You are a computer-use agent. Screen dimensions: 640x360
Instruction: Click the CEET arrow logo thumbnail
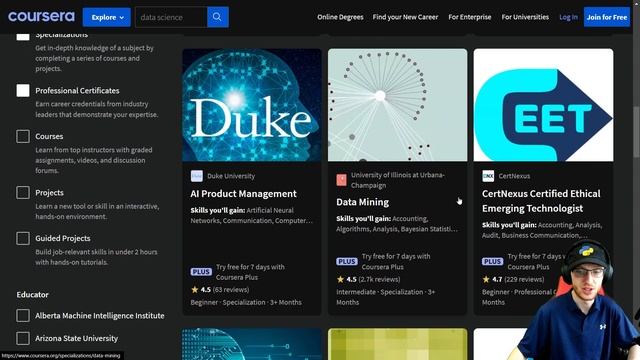pyautogui.click(x=543, y=105)
